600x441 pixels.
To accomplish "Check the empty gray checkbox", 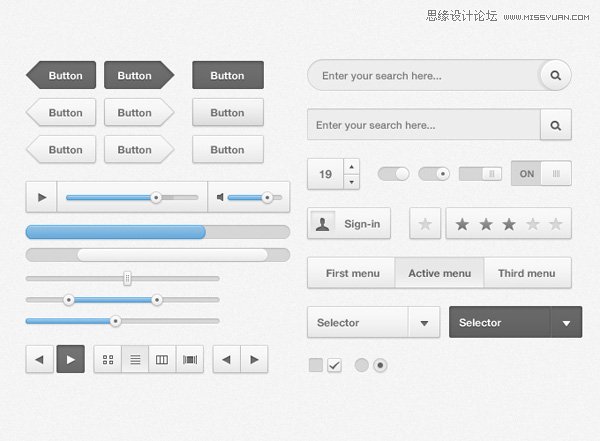I will (x=316, y=365).
